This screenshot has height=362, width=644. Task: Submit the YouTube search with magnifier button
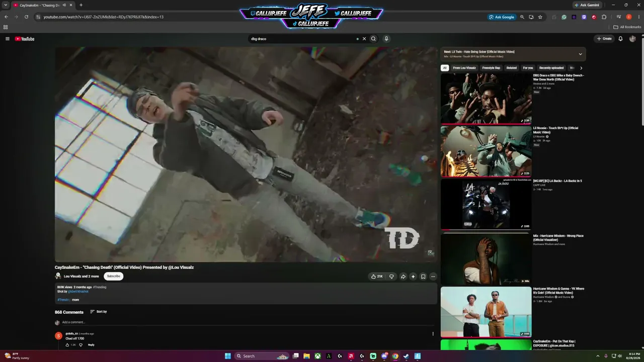pos(373,39)
